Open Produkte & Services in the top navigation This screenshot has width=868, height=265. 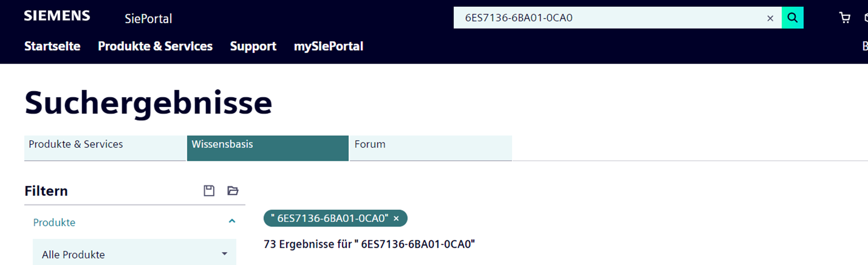[x=155, y=46]
